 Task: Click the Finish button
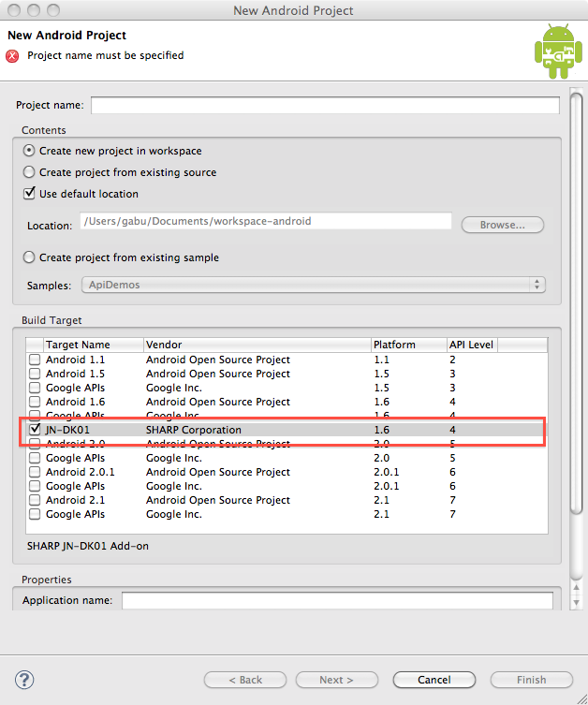click(x=532, y=680)
